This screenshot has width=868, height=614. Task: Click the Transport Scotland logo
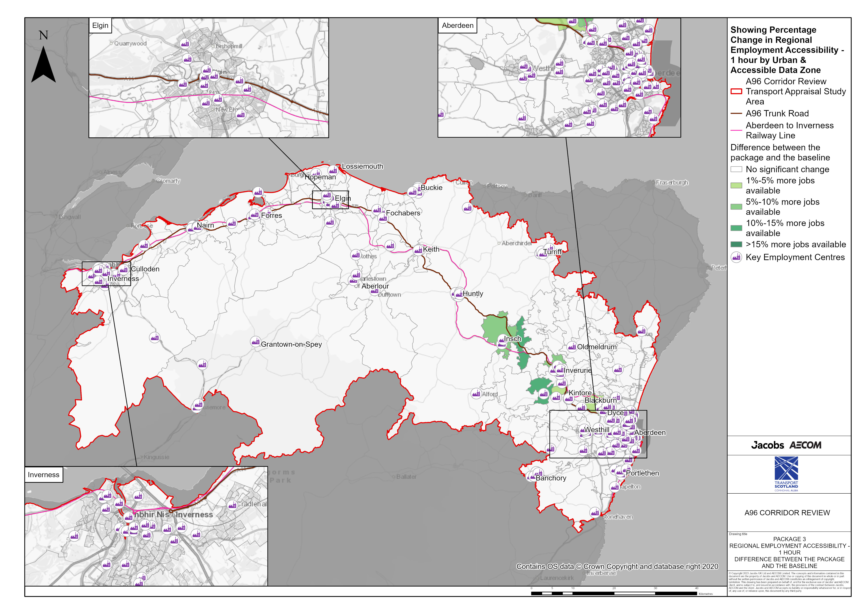point(786,474)
